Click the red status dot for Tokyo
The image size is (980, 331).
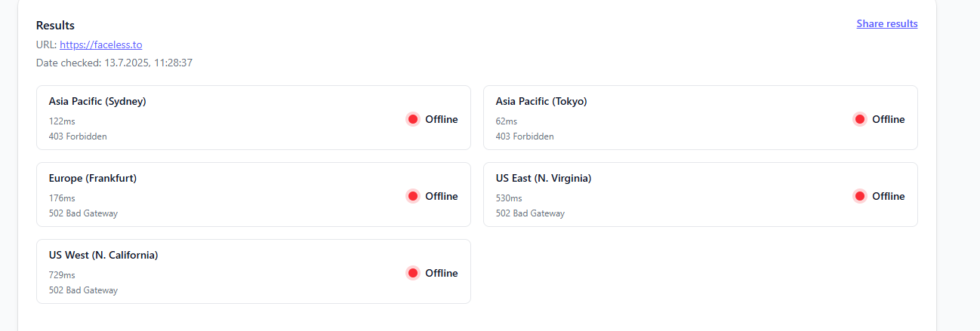pyautogui.click(x=860, y=119)
